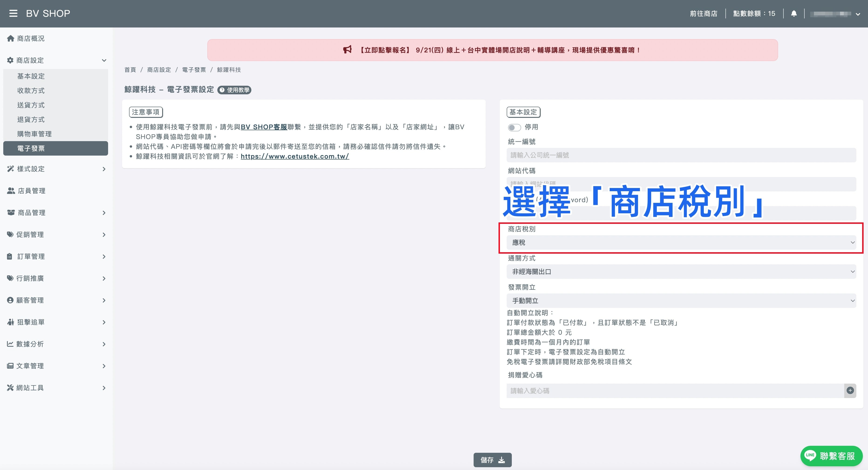Image resolution: width=868 pixels, height=470 pixels.
Task: Click the tools icon for 網站工具
Action: 10,388
